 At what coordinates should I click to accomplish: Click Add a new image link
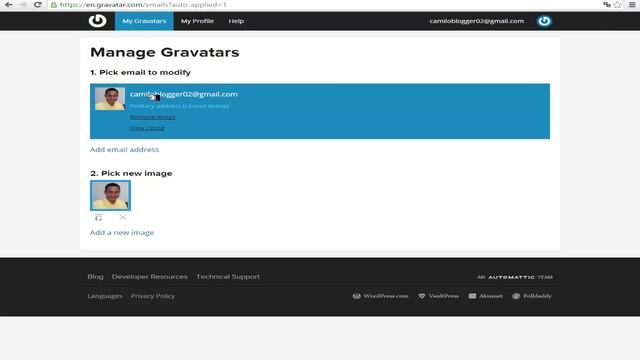[x=122, y=232]
